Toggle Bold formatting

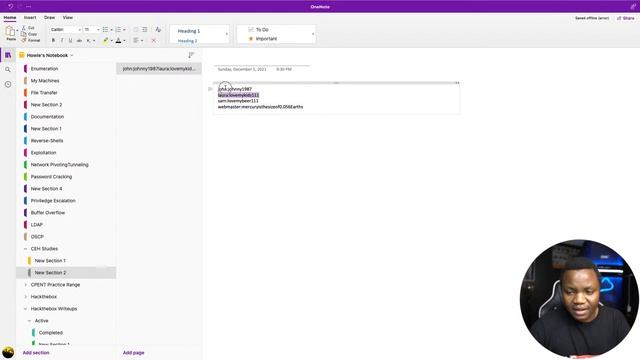coord(53,40)
